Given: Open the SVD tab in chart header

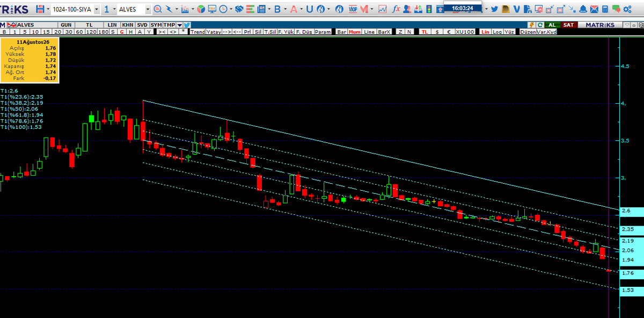Looking at the screenshot, I should point(142,25).
